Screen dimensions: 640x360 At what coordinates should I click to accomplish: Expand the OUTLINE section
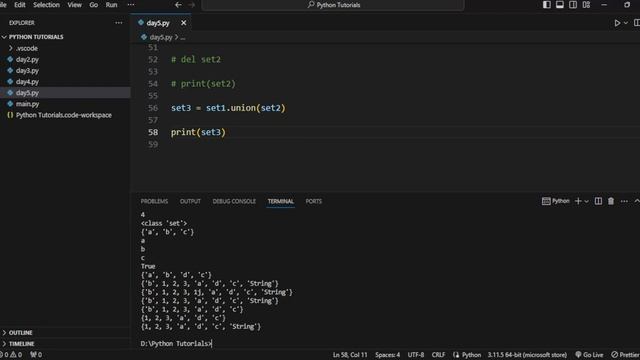pyautogui.click(x=20, y=333)
